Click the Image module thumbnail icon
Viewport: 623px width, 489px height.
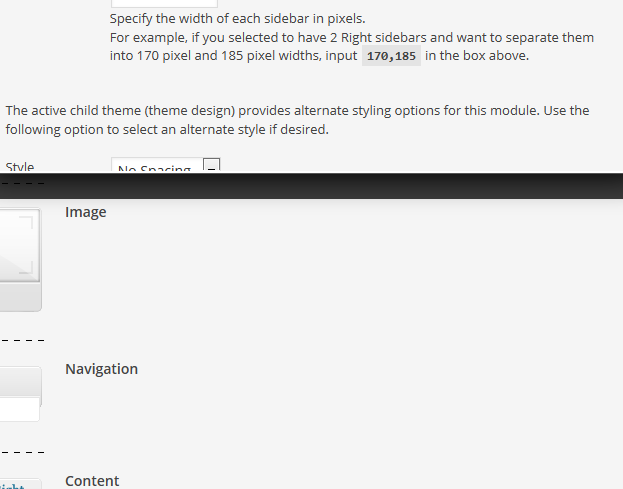pyautogui.click(x=19, y=247)
